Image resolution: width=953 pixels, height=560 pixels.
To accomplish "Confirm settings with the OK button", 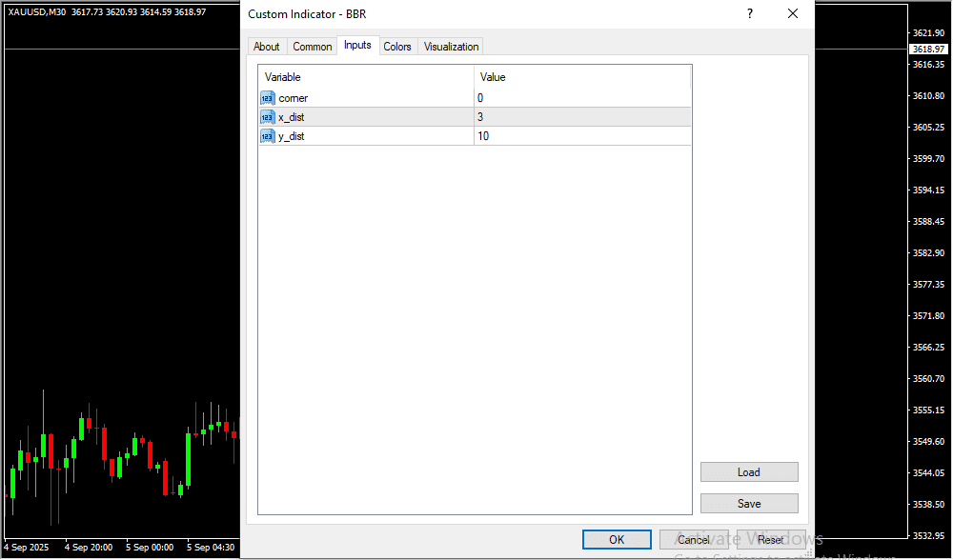I will click(617, 540).
